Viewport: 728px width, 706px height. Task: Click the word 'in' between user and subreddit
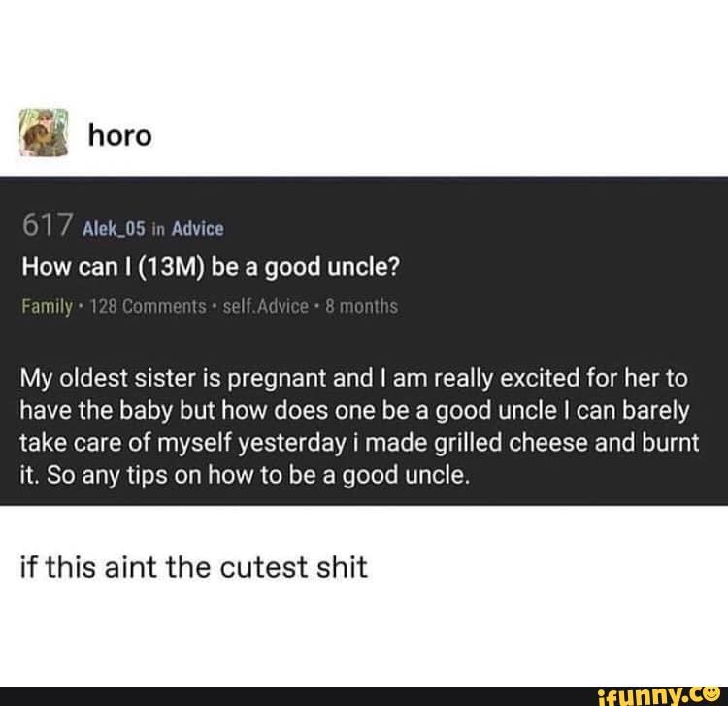[x=158, y=229]
